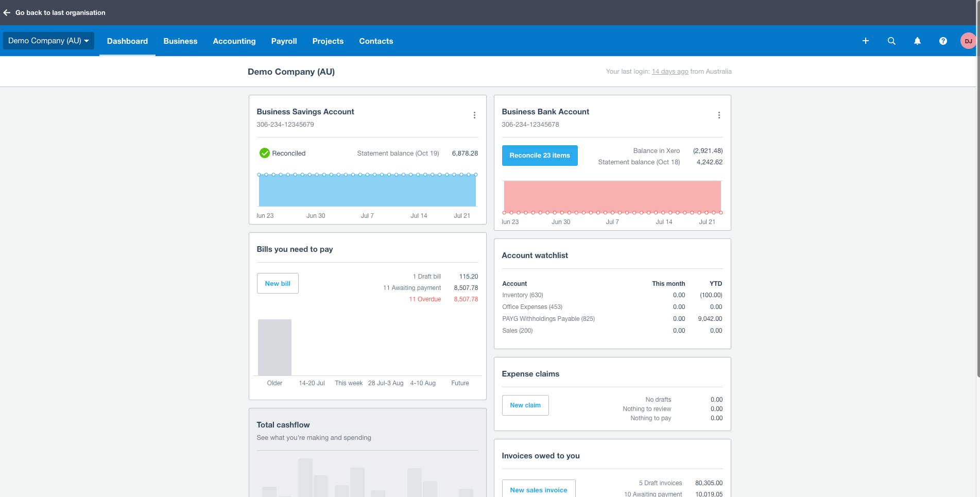Select the Inventory (630) watchlist row
This screenshot has width=980, height=497.
point(523,295)
